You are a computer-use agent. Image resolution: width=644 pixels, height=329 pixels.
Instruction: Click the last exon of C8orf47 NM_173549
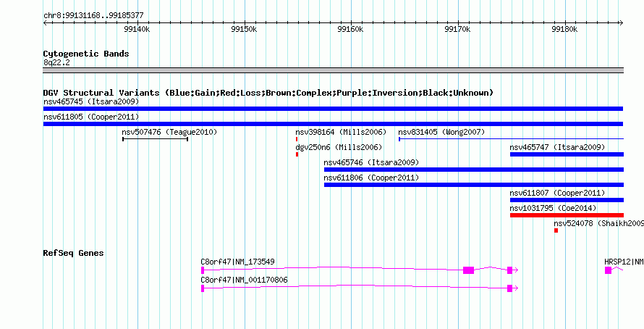point(509,270)
